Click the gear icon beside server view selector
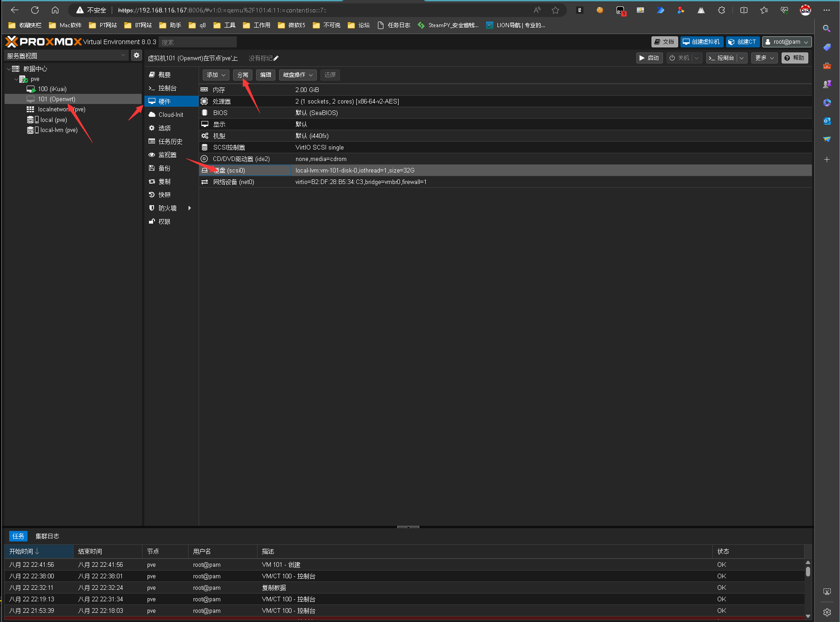Viewport: 840px width, 622px height. [137, 56]
